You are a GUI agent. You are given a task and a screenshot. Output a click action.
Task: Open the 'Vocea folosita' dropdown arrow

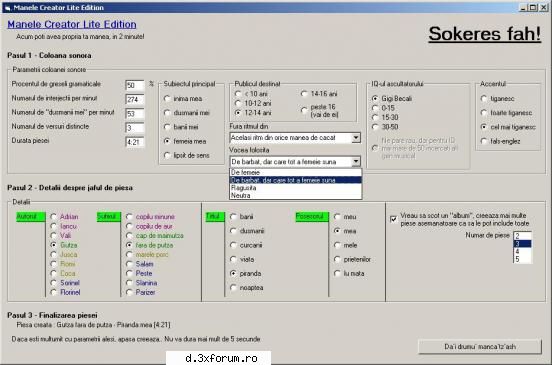[356, 162]
